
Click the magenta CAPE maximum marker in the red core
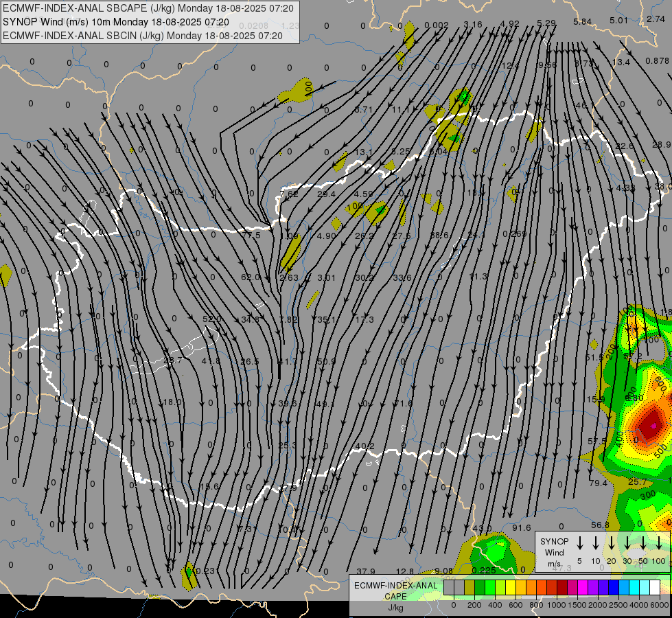(653, 426)
